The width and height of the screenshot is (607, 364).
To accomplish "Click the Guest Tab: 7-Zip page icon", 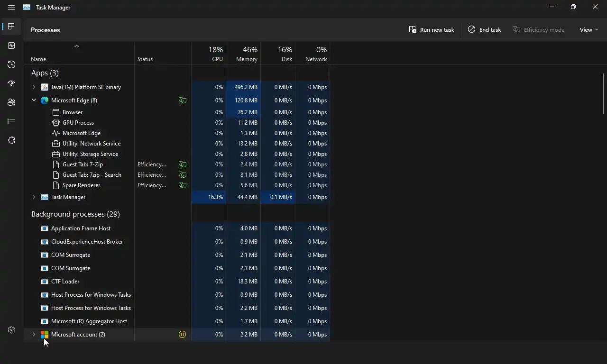I will pyautogui.click(x=56, y=164).
